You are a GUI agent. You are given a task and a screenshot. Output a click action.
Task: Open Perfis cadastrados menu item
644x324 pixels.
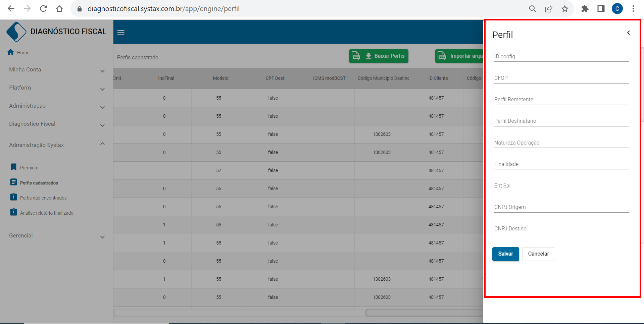pos(39,183)
